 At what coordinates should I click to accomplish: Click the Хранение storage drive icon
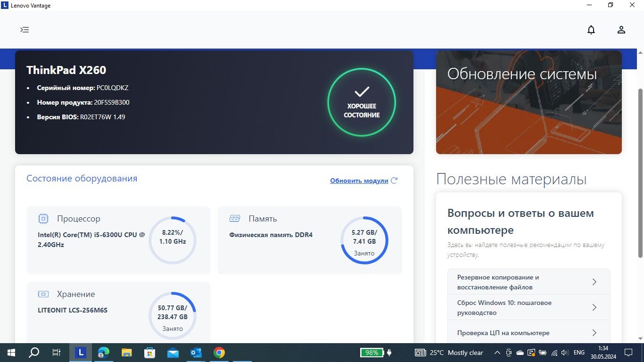click(x=43, y=294)
